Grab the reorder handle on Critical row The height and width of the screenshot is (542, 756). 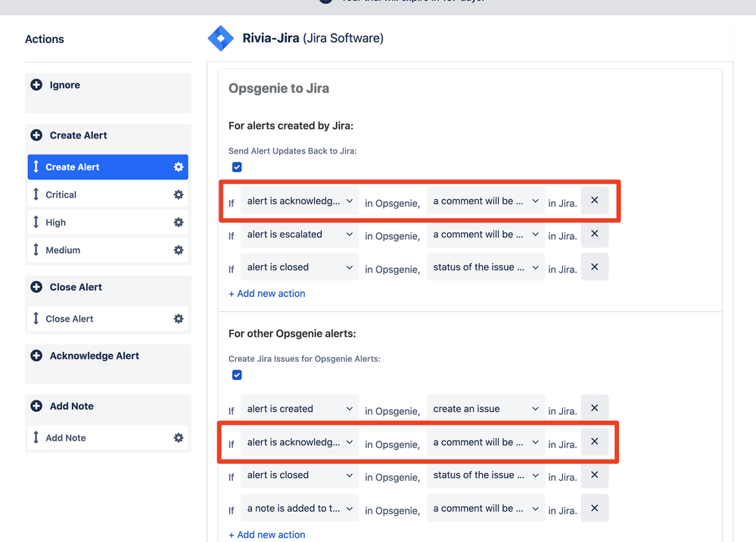click(x=36, y=195)
